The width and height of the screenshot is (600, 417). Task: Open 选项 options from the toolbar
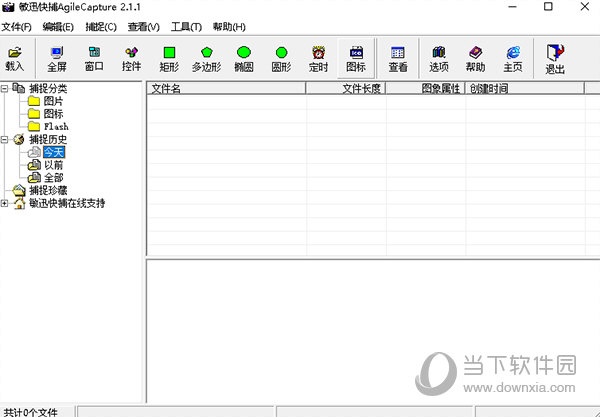pos(439,58)
